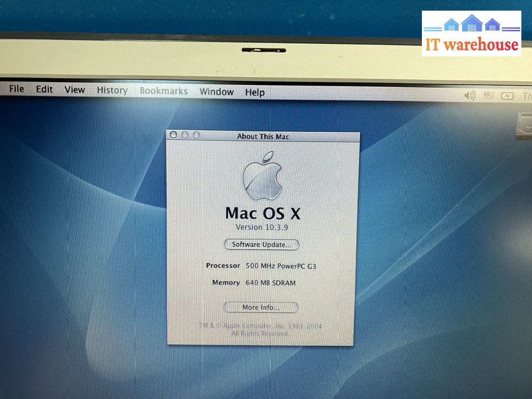Screen dimensions: 532x399
Task: Show the Window menu
Action: coord(217,92)
